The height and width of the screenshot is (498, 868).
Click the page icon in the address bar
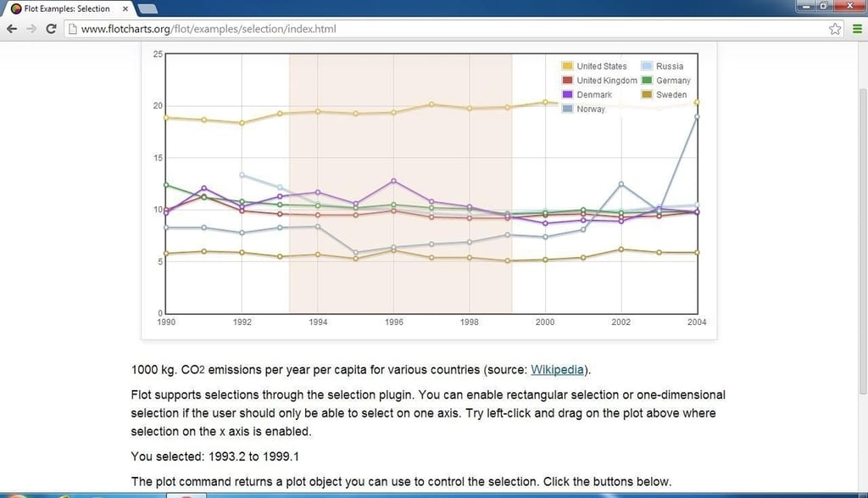pos(73,29)
